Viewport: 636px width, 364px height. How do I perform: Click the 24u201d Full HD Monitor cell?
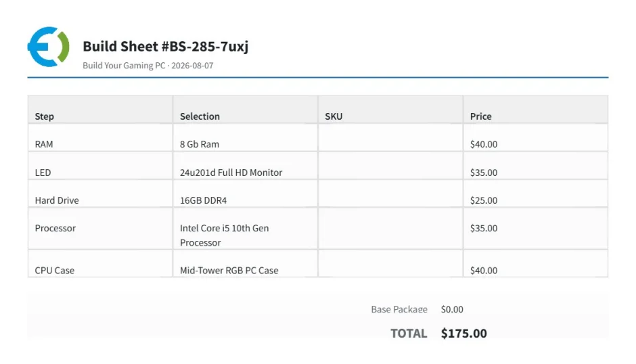[246, 166]
